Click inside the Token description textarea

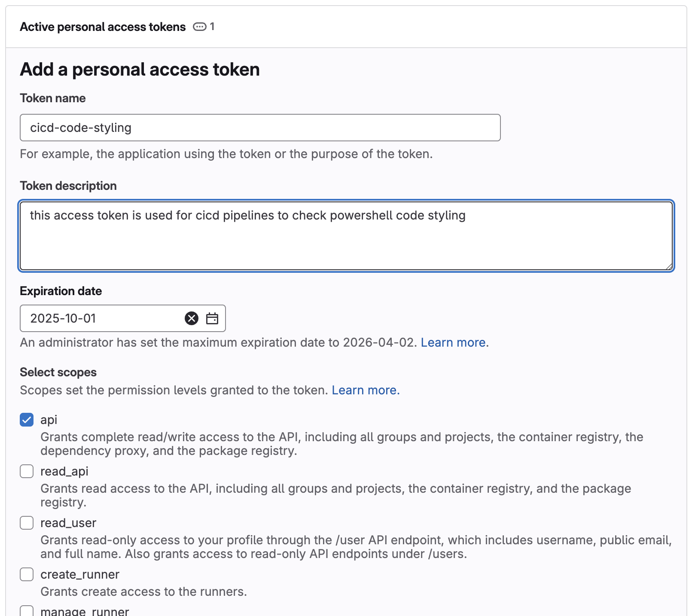(346, 236)
